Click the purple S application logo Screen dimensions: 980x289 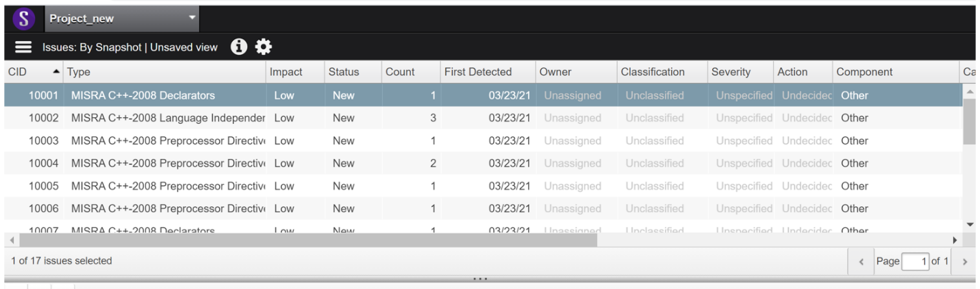click(23, 18)
